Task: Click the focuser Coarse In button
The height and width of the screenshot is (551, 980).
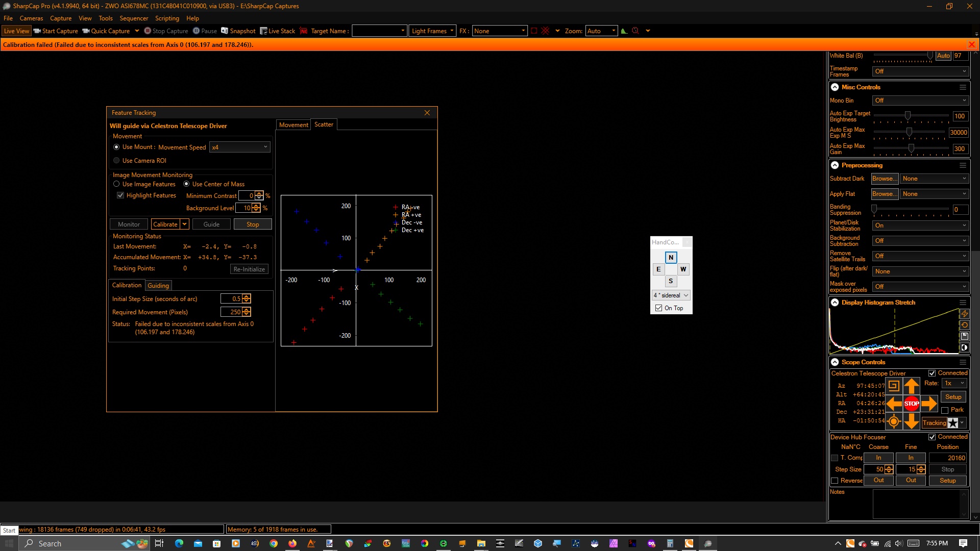Action: (x=878, y=458)
